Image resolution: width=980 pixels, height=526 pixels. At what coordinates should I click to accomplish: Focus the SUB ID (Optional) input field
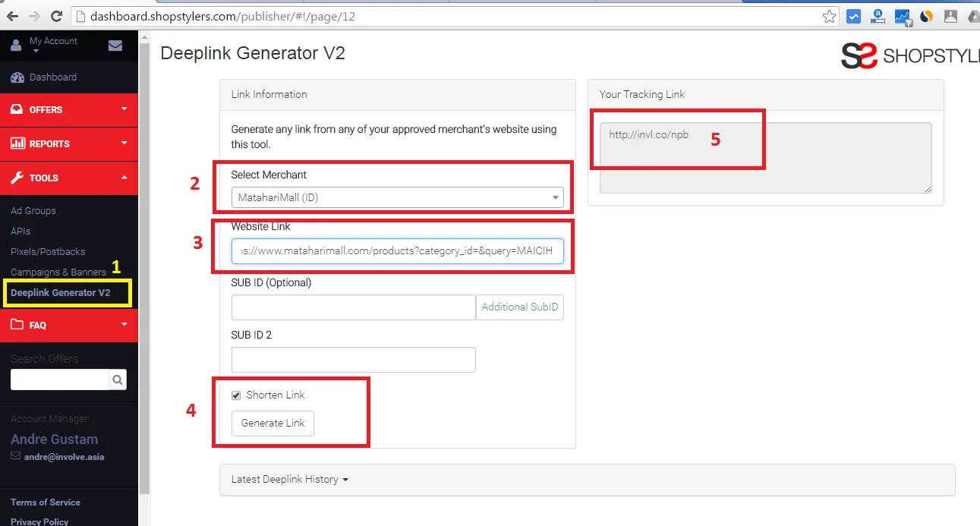coord(354,307)
